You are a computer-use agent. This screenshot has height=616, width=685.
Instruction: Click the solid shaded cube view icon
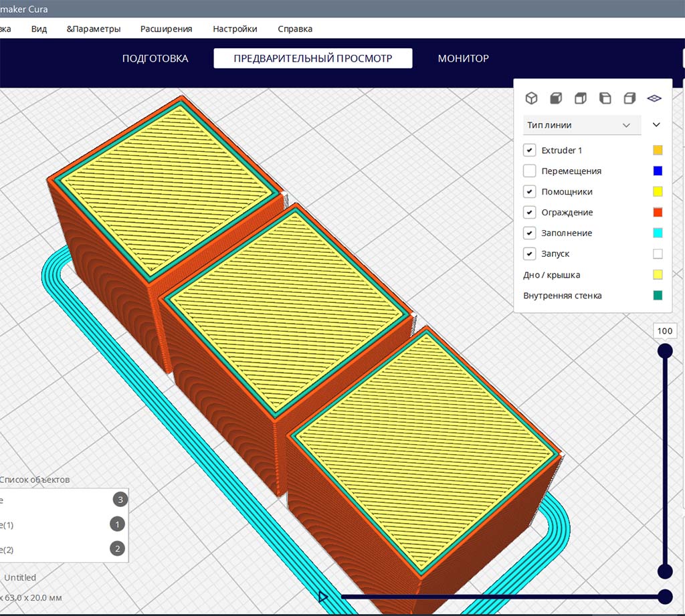[556, 98]
